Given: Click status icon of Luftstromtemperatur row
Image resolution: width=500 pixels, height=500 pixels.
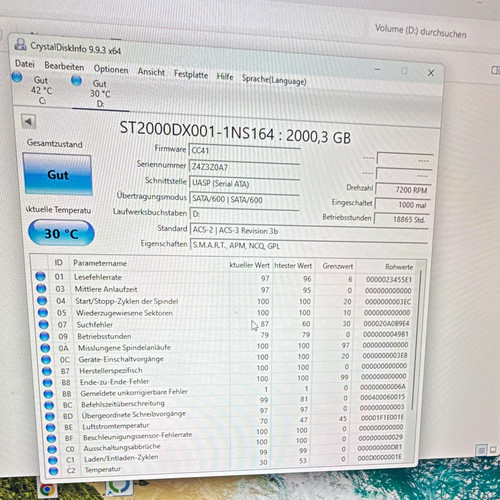Looking at the screenshot, I should click(51, 427).
